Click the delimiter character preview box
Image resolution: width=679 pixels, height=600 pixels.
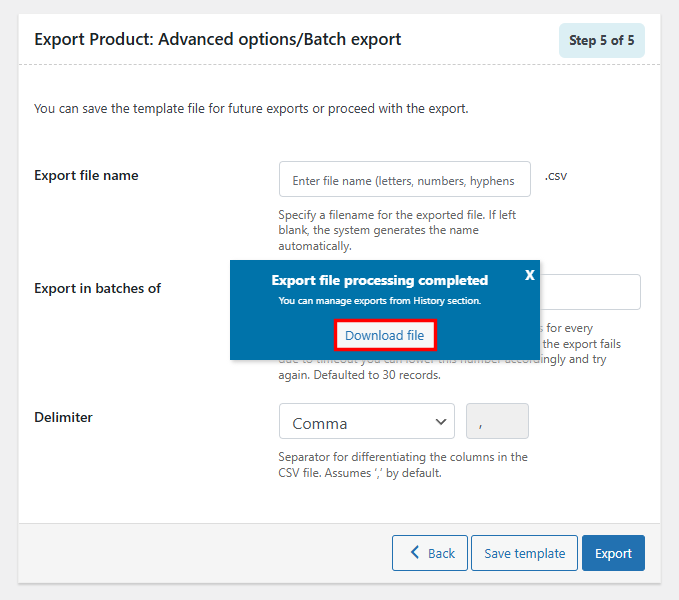coord(497,422)
